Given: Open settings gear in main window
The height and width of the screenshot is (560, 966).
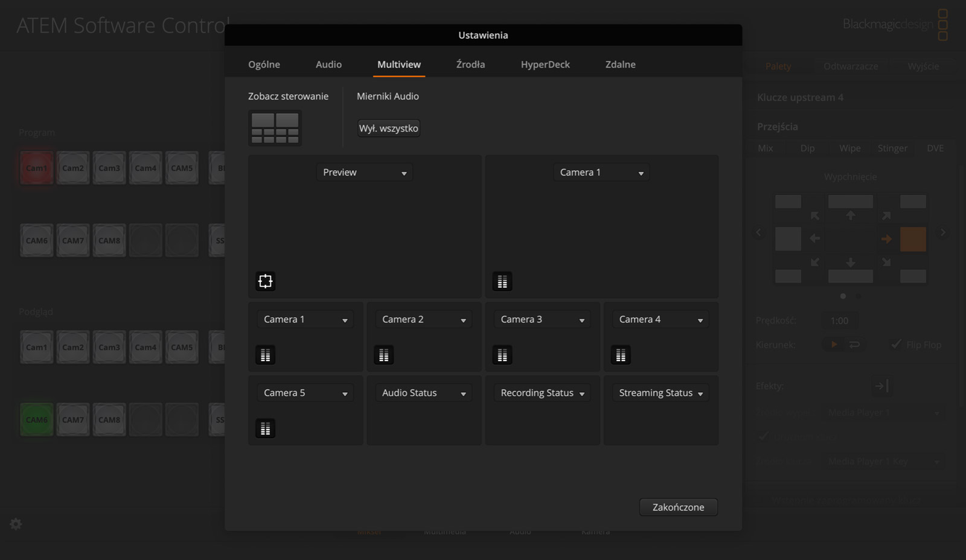Looking at the screenshot, I should pyautogui.click(x=16, y=524).
